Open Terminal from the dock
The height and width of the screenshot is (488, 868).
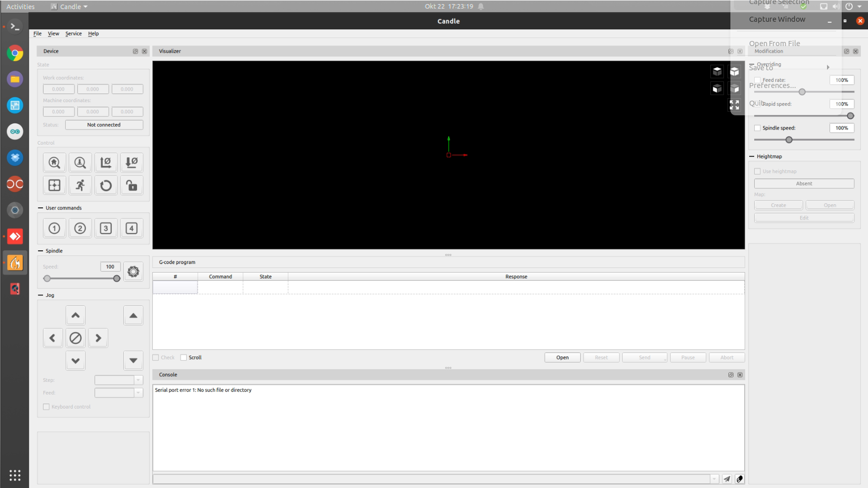(15, 26)
